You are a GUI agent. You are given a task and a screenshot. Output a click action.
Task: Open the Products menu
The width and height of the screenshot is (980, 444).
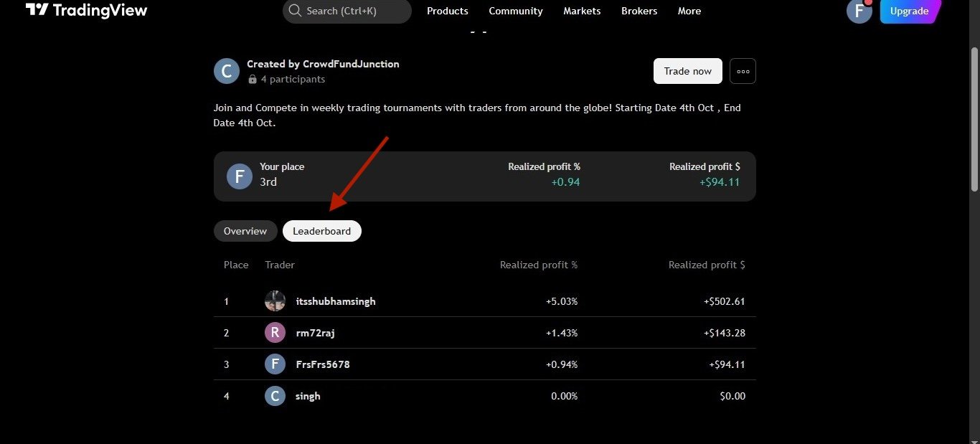[x=447, y=11]
